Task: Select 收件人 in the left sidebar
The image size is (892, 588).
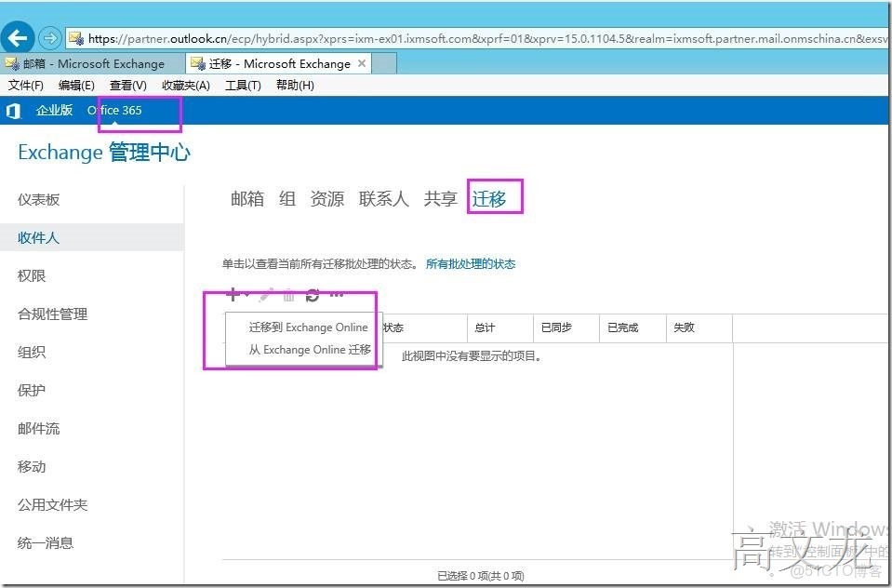Action: click(38, 237)
